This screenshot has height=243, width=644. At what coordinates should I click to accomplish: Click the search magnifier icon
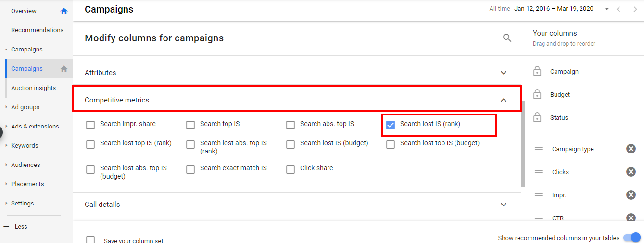click(507, 38)
